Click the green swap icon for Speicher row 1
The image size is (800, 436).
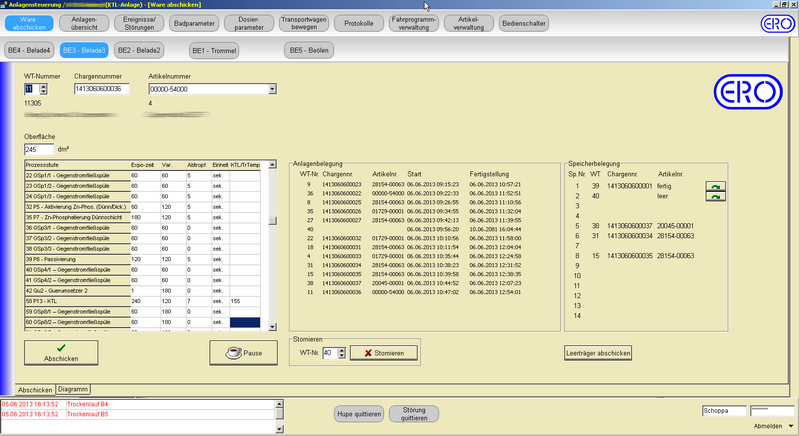click(x=715, y=186)
